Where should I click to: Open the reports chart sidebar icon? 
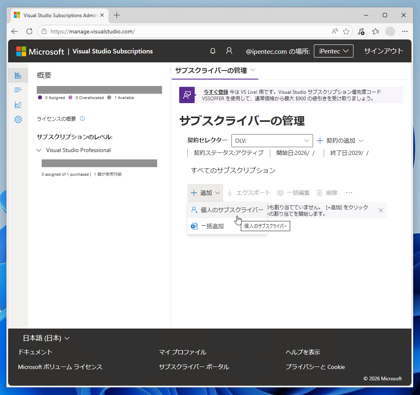18,105
